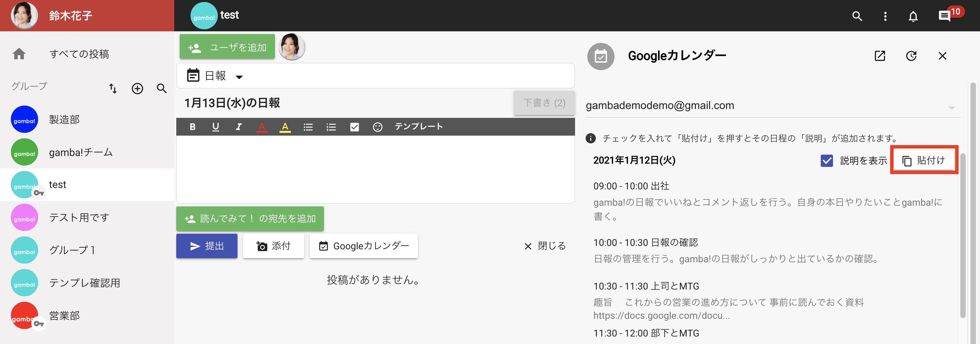The width and height of the screenshot is (980, 344).
Task: Select the テンプレ確認用 group
Action: [87, 283]
